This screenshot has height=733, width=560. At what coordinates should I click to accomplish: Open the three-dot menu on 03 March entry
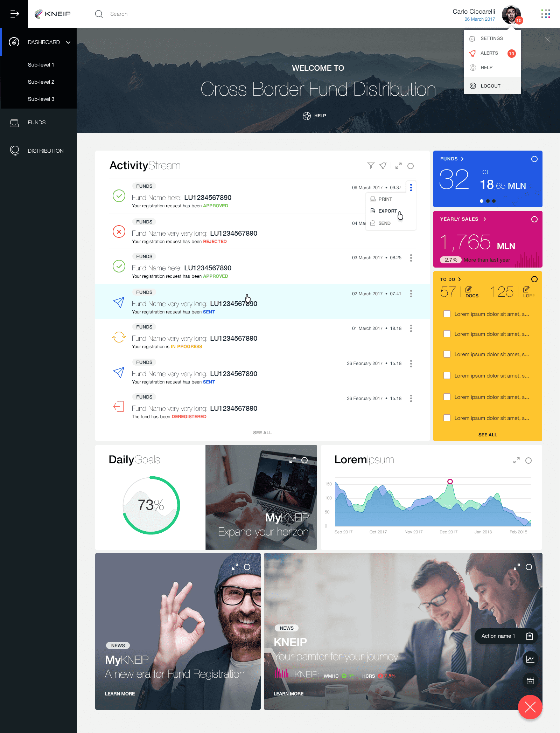411,258
